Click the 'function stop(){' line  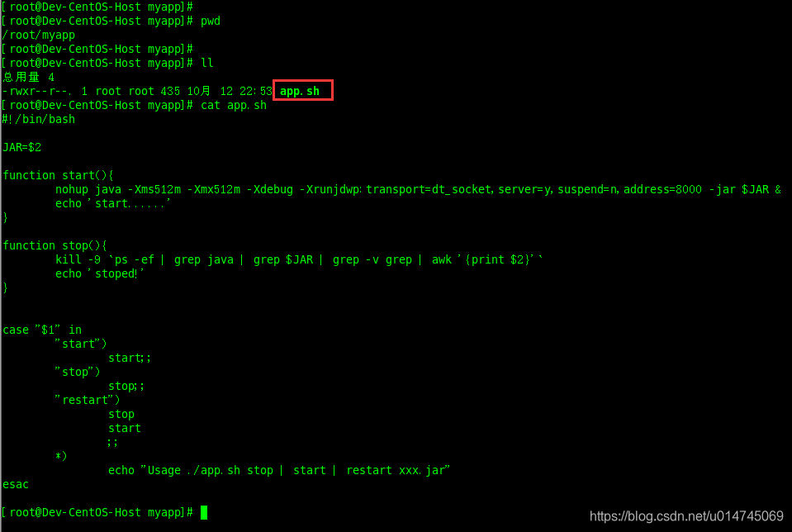click(55, 245)
